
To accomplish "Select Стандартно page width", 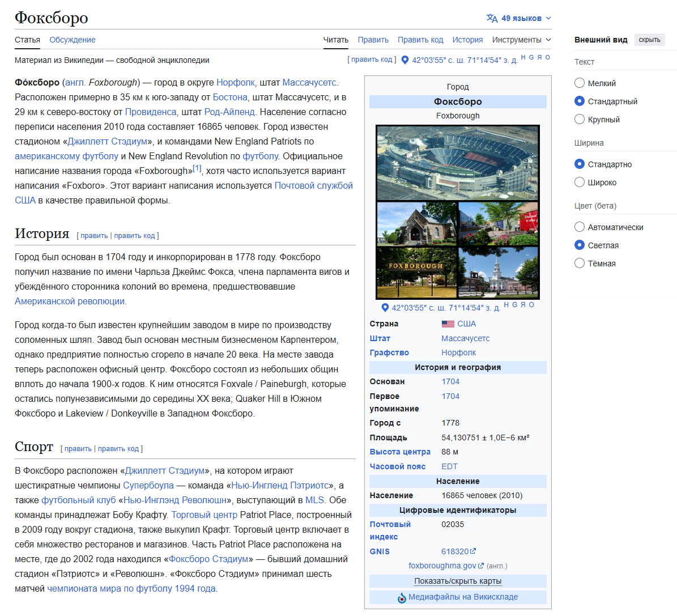I will coord(580,164).
